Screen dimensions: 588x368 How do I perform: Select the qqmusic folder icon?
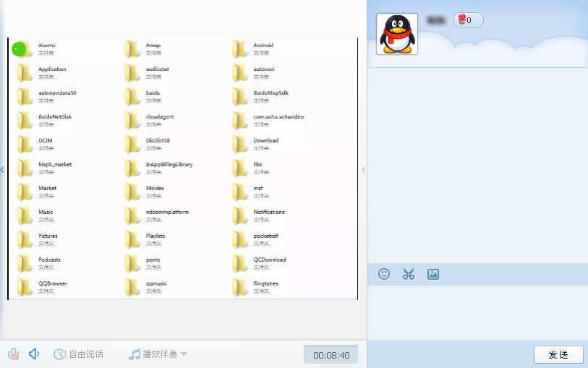(x=132, y=287)
